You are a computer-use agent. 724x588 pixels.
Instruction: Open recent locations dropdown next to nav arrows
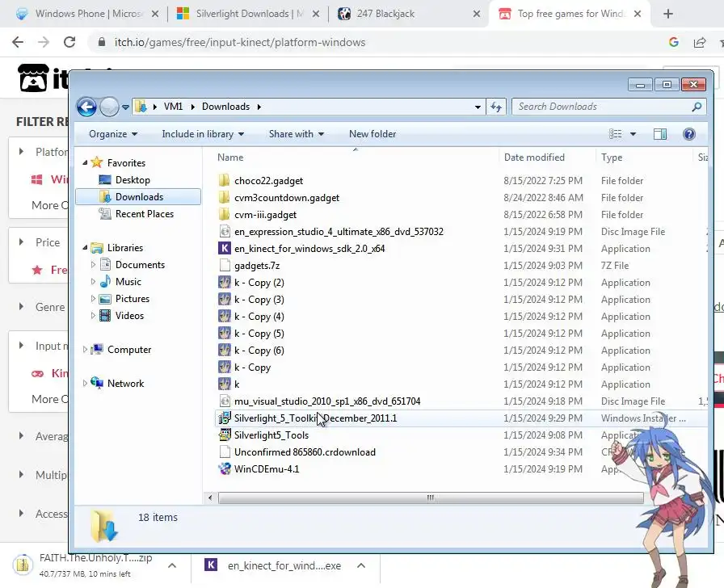tap(125, 107)
